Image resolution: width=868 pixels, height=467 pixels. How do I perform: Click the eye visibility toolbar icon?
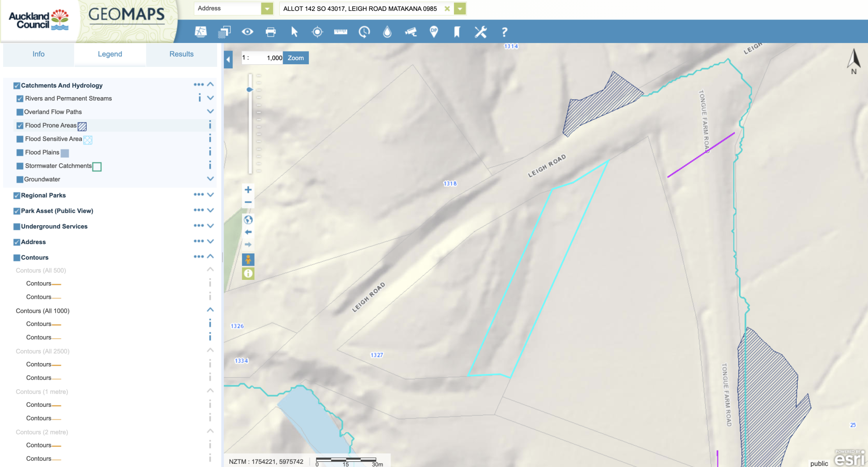(247, 32)
